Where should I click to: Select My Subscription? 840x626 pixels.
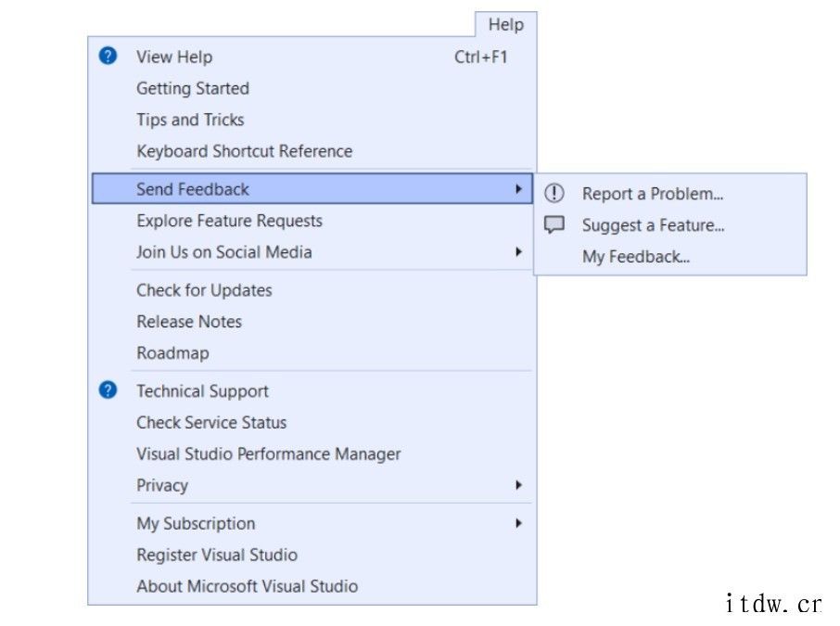click(312, 523)
